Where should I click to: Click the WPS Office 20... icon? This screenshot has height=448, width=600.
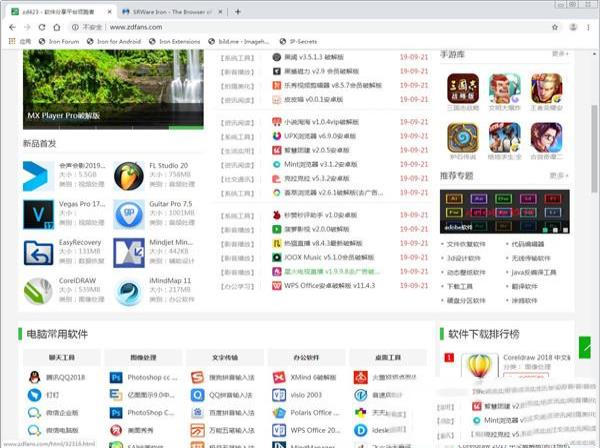click(279, 430)
